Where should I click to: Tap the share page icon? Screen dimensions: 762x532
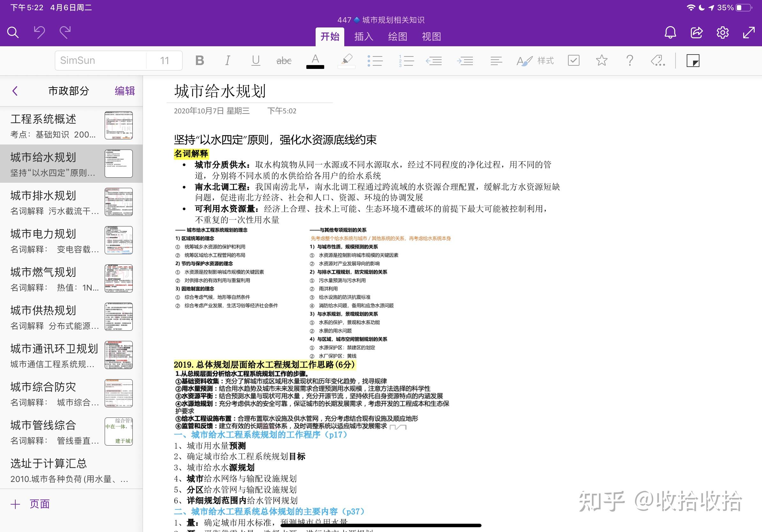click(696, 33)
